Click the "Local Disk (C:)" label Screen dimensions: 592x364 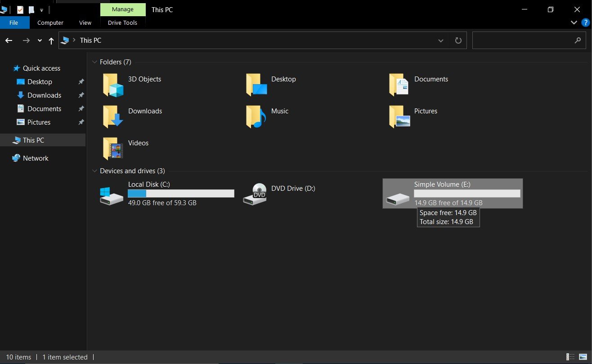tap(149, 184)
